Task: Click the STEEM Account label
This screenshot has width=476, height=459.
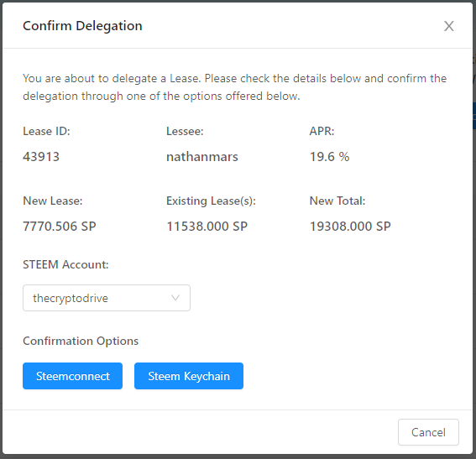Action: 65,264
